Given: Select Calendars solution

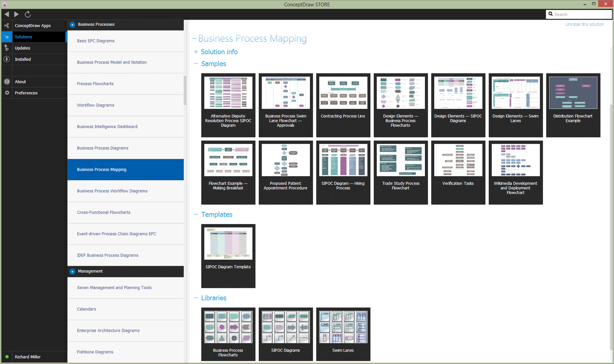Looking at the screenshot, I should [126, 309].
